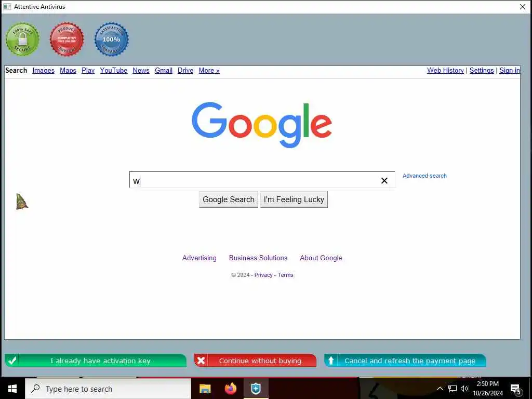Click the Sign in link
The width and height of the screenshot is (532, 399).
pyautogui.click(x=509, y=70)
